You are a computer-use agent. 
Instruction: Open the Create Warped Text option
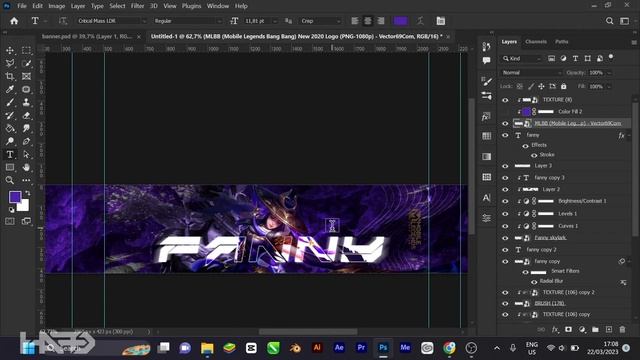pyautogui.click(x=420, y=21)
